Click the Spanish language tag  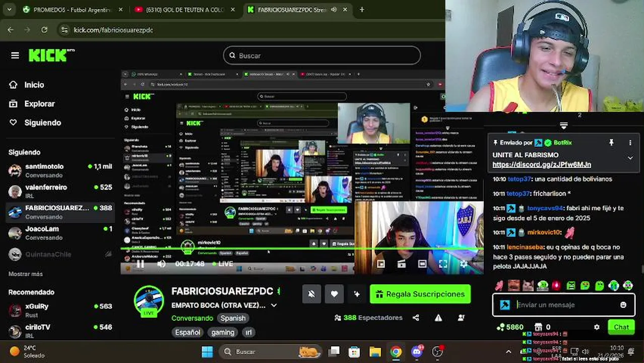point(233,318)
